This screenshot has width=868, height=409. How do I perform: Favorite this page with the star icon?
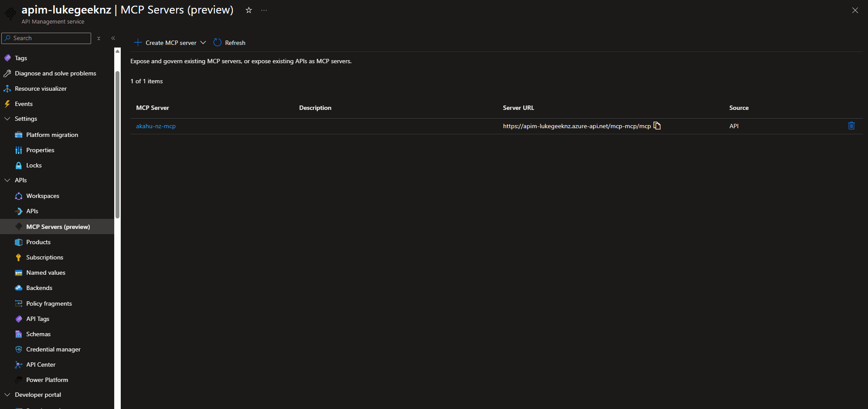(248, 10)
